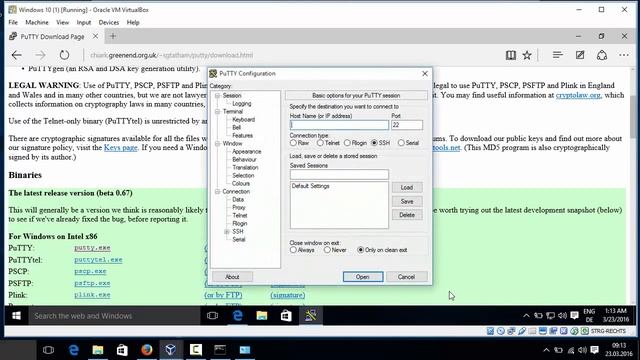Click Save session button
640x360 pixels.
407,201
